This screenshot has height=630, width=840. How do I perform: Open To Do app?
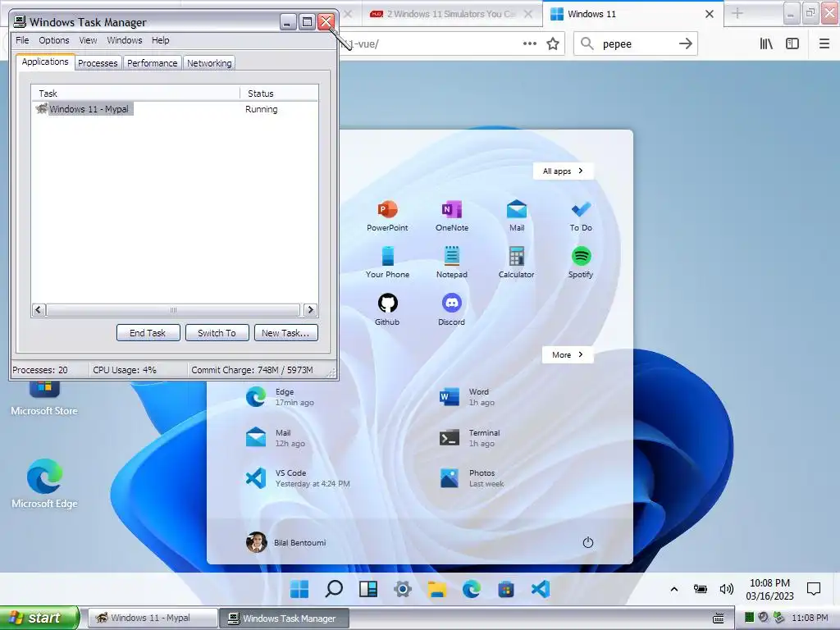(x=581, y=216)
